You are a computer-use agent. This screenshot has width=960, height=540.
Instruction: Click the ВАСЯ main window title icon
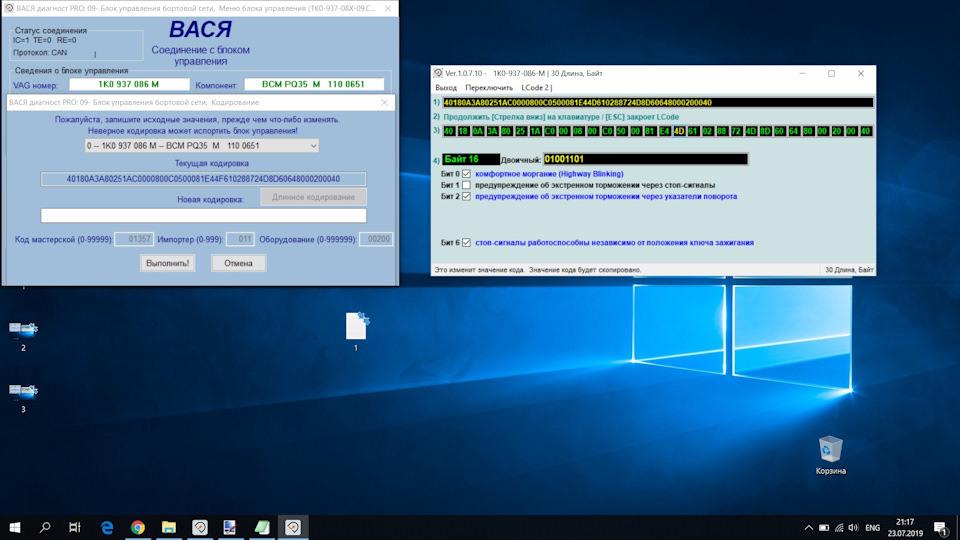[x=9, y=8]
